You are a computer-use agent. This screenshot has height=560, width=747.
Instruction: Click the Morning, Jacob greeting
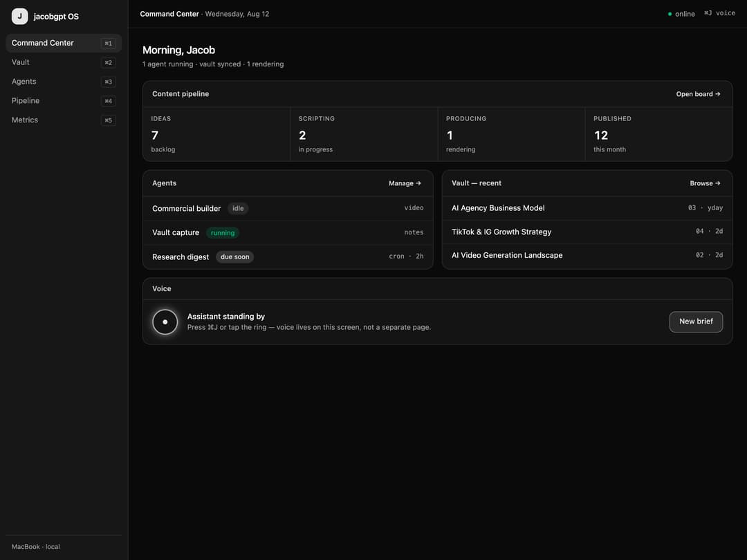178,50
